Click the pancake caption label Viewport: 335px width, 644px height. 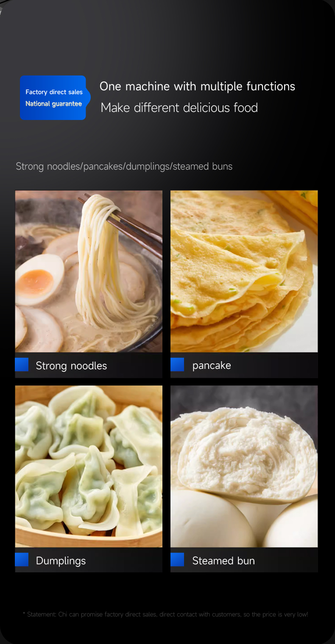[x=212, y=365]
